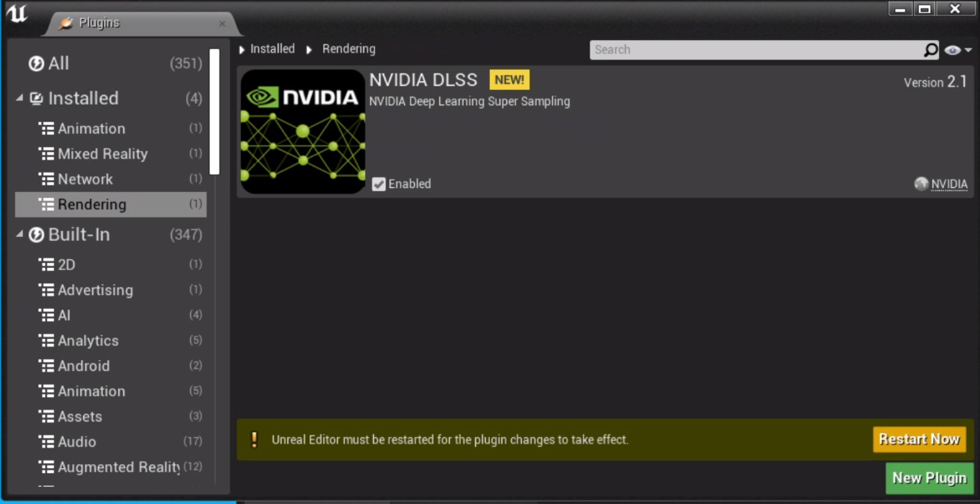Click list icon beside Assets
The width and height of the screenshot is (980, 504).
(x=47, y=417)
